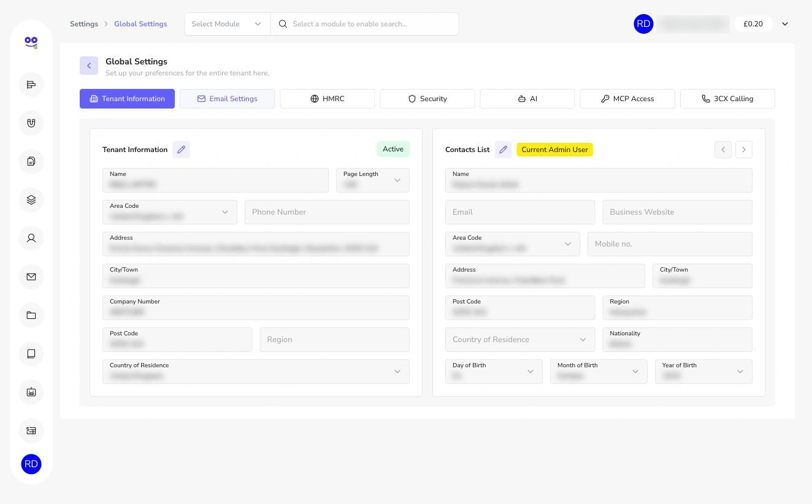The image size is (812, 504).
Task: Open the signpost icon in sidebar
Action: click(31, 85)
